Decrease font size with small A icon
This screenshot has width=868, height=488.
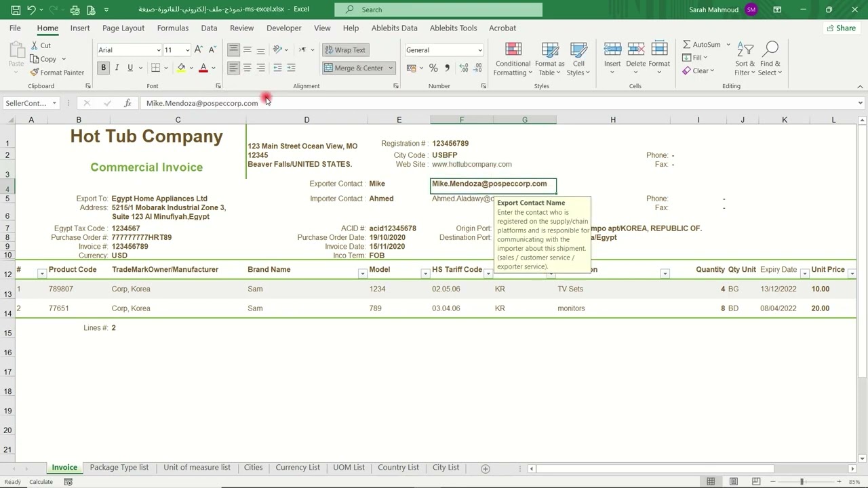click(x=212, y=49)
